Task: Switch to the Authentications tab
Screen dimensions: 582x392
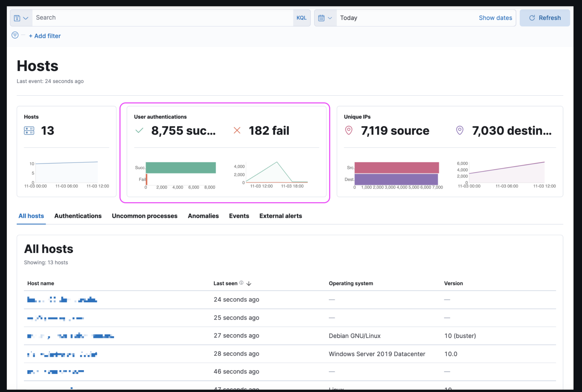Action: click(78, 216)
